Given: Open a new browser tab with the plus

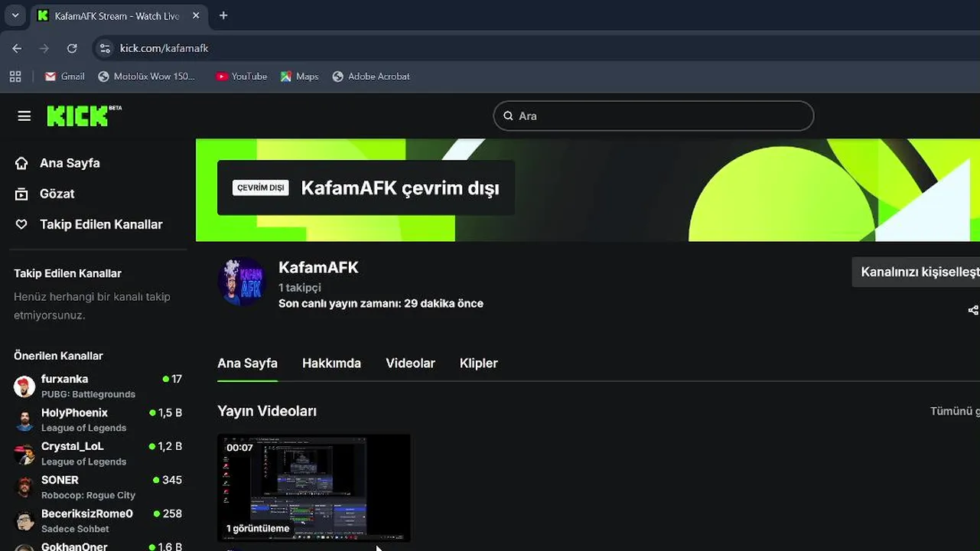Looking at the screenshot, I should [223, 15].
